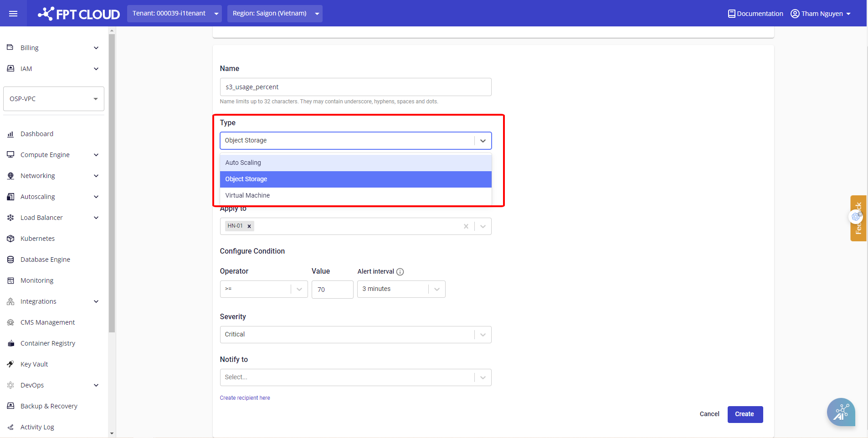Click the Create button
Image resolution: width=868 pixels, height=438 pixels.
pos(745,414)
